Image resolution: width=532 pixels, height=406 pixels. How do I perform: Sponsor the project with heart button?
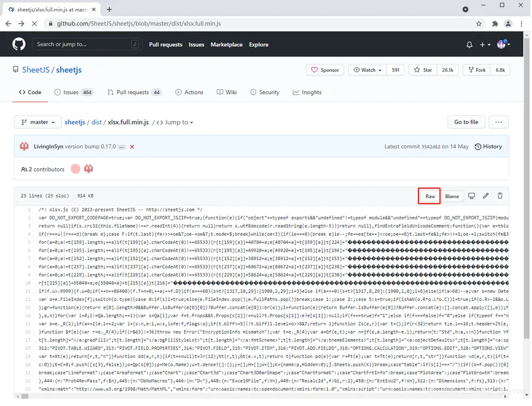(x=325, y=70)
